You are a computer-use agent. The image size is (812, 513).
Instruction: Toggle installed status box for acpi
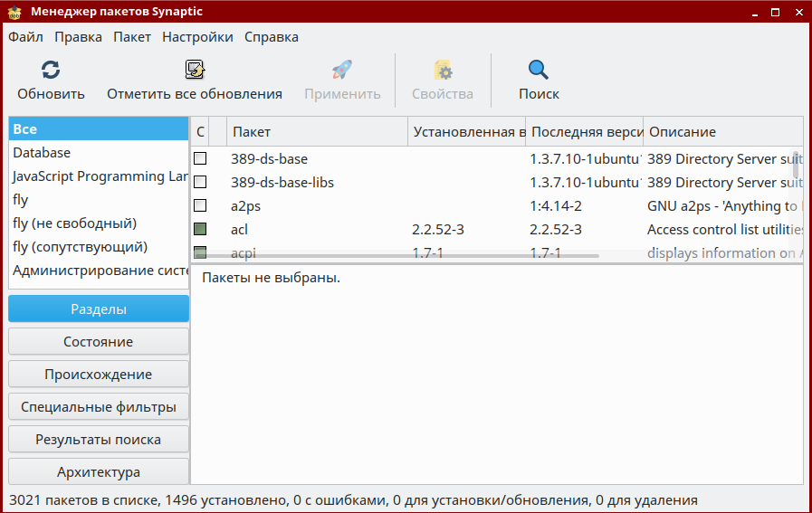pyautogui.click(x=200, y=252)
